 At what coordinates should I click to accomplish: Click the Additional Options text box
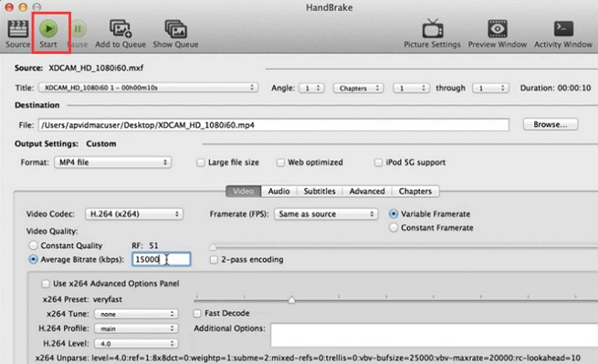coord(434,336)
